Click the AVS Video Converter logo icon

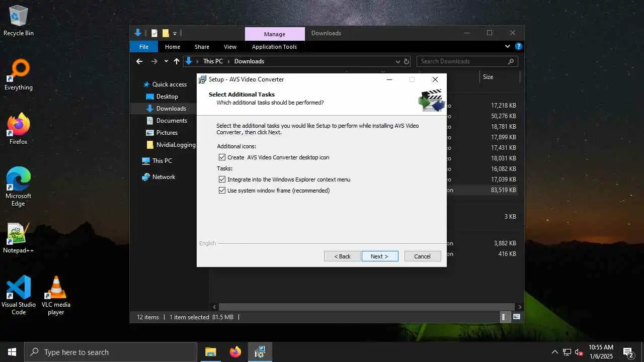pyautogui.click(x=431, y=100)
